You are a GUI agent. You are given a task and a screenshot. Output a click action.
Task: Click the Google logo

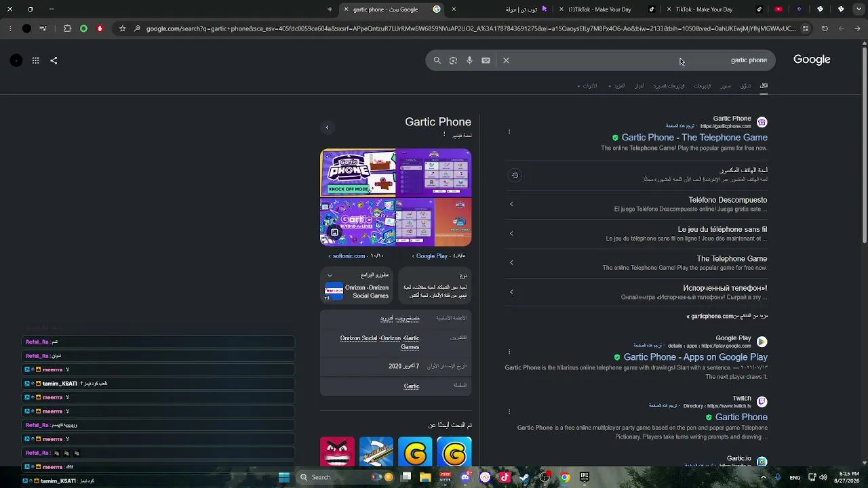(812, 60)
